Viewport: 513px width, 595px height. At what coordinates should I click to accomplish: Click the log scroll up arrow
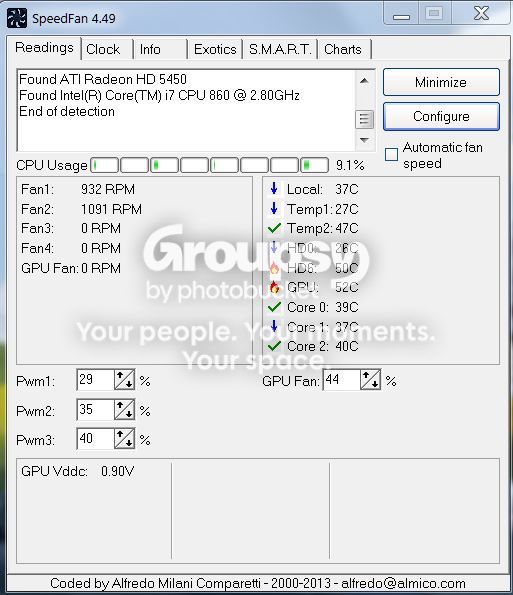(x=364, y=80)
